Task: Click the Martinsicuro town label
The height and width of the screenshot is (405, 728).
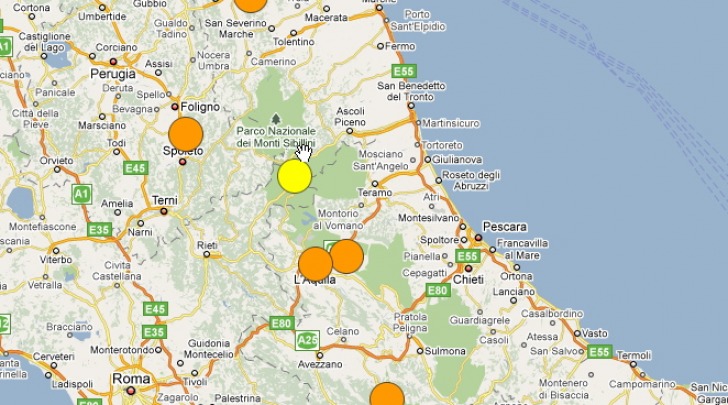Action: click(x=451, y=123)
